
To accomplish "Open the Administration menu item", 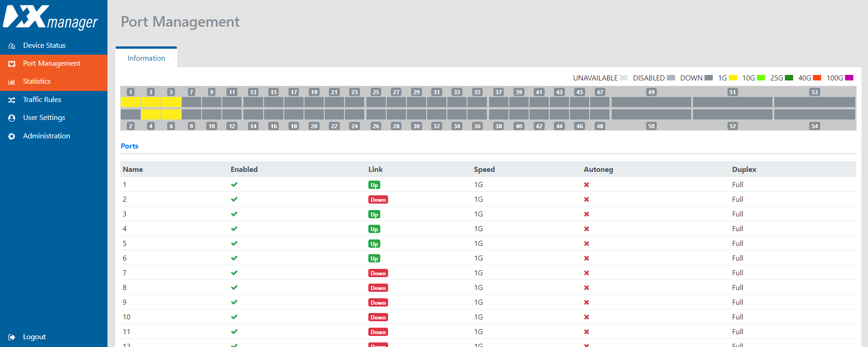I will (x=46, y=136).
